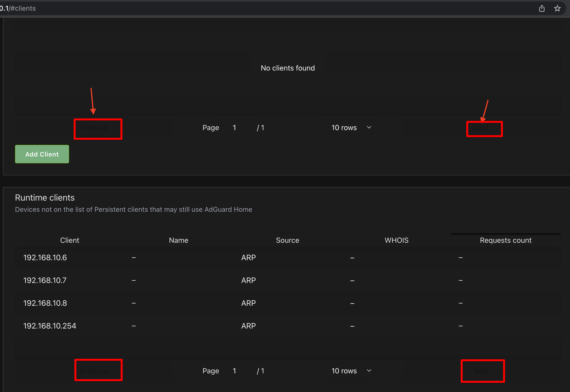Select the Runtime clients Page number input field
Screen dimensions: 570x392
point(237,371)
